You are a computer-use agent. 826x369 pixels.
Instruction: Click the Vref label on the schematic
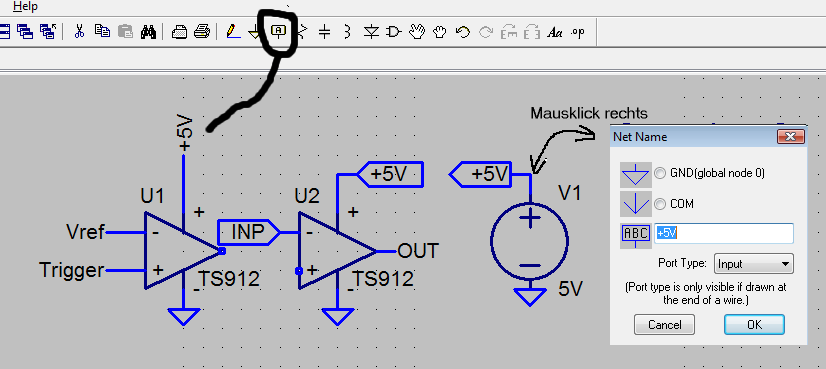[85, 231]
